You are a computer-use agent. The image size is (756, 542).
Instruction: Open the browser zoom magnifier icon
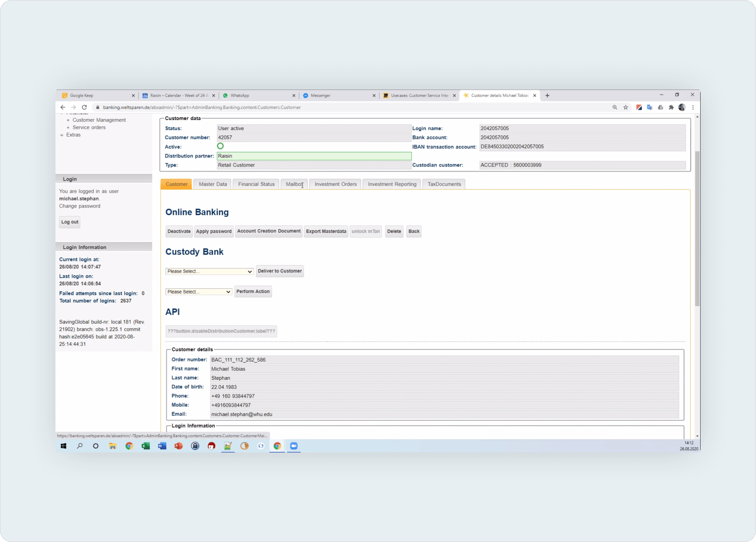(x=615, y=107)
